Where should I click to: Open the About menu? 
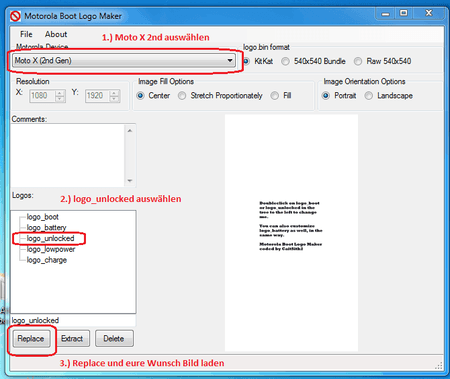[56, 34]
